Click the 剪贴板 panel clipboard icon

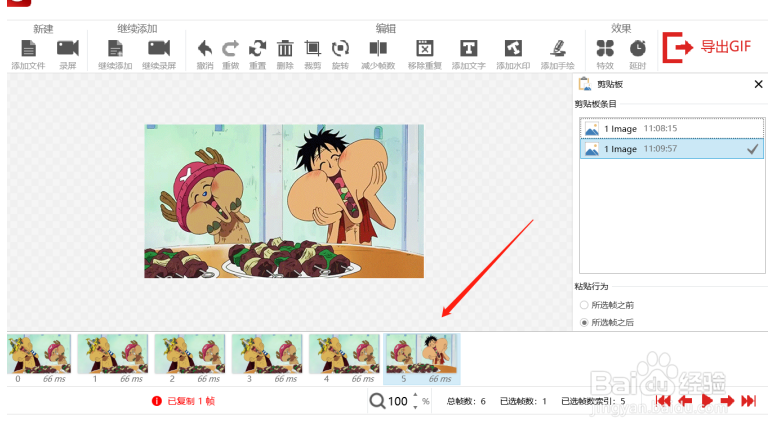[585, 84]
